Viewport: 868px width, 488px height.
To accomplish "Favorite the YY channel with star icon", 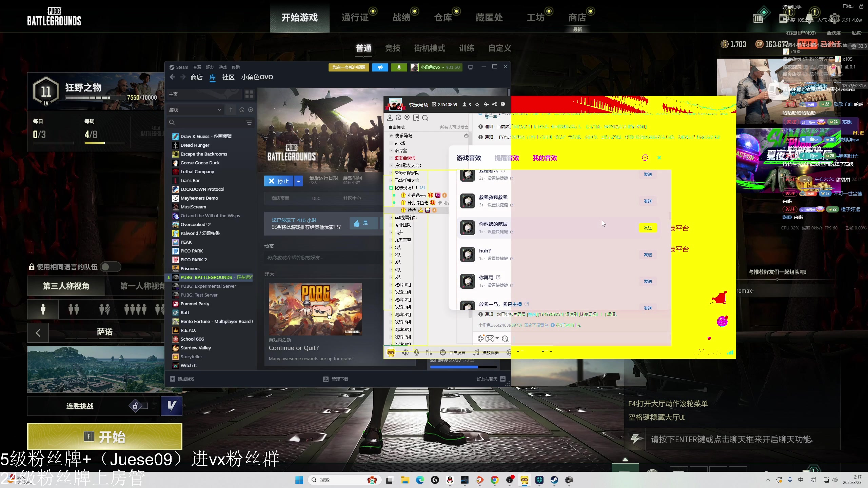I will pos(477,104).
